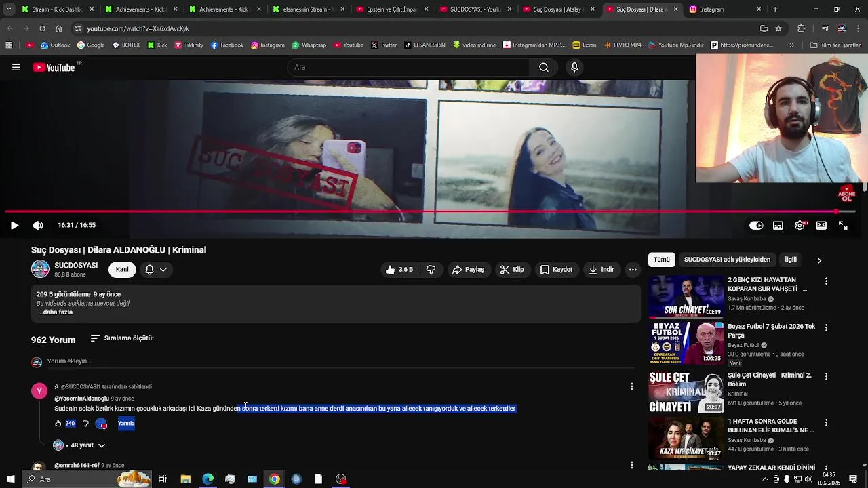
Task: Bookmark this page with star icon
Action: [x=778, y=28]
